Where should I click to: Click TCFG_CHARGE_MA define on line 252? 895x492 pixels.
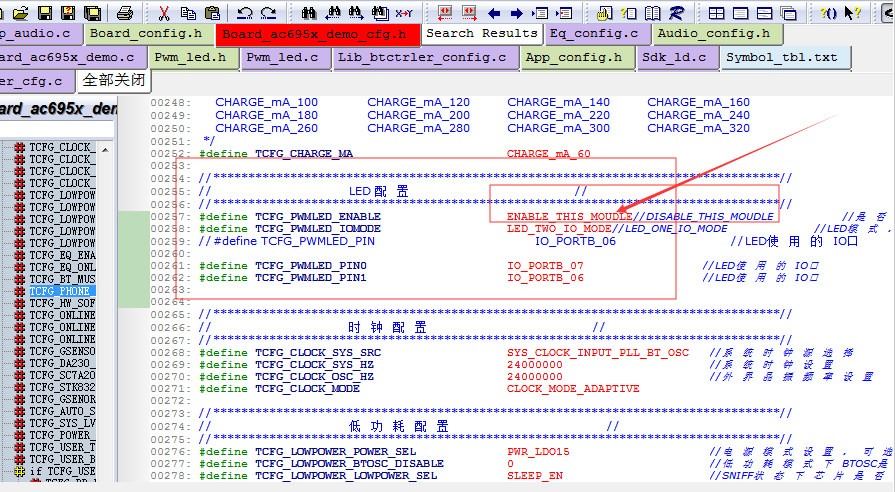pyautogui.click(x=304, y=154)
